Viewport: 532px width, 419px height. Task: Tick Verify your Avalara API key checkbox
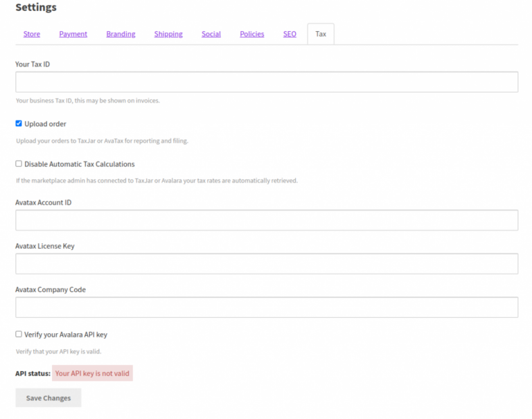19,335
